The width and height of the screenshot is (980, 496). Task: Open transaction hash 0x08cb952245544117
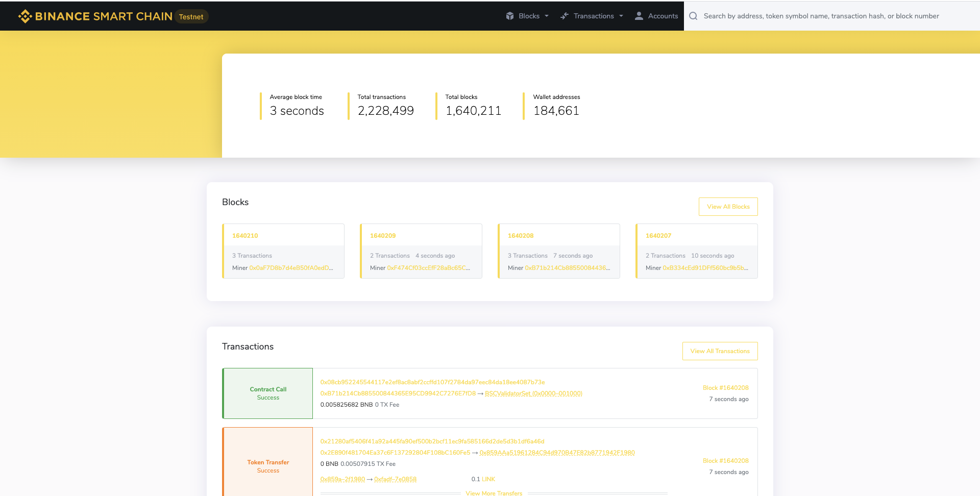click(x=432, y=382)
